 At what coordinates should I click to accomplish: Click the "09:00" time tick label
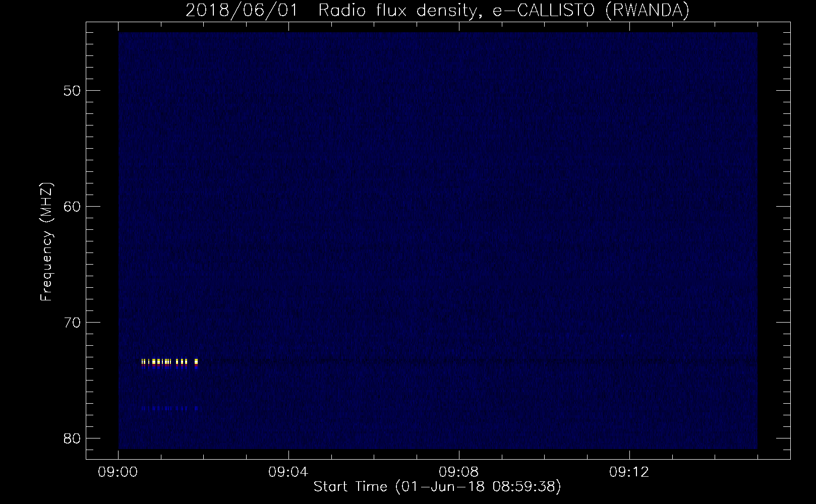pyautogui.click(x=118, y=473)
